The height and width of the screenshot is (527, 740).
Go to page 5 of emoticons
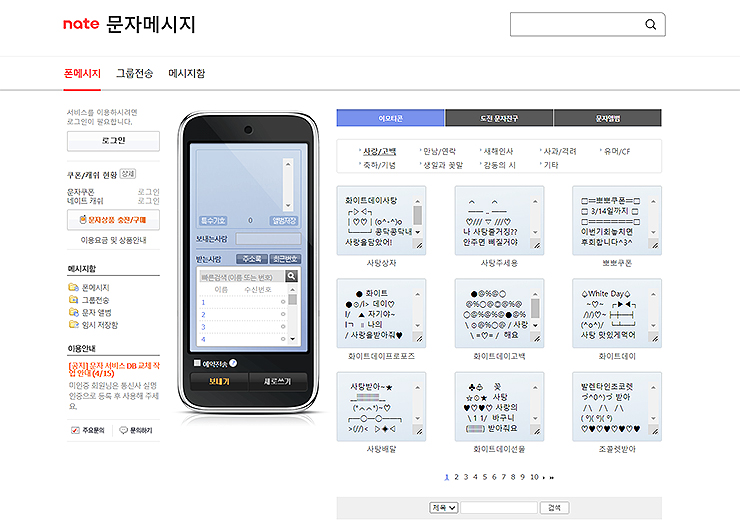coord(484,477)
